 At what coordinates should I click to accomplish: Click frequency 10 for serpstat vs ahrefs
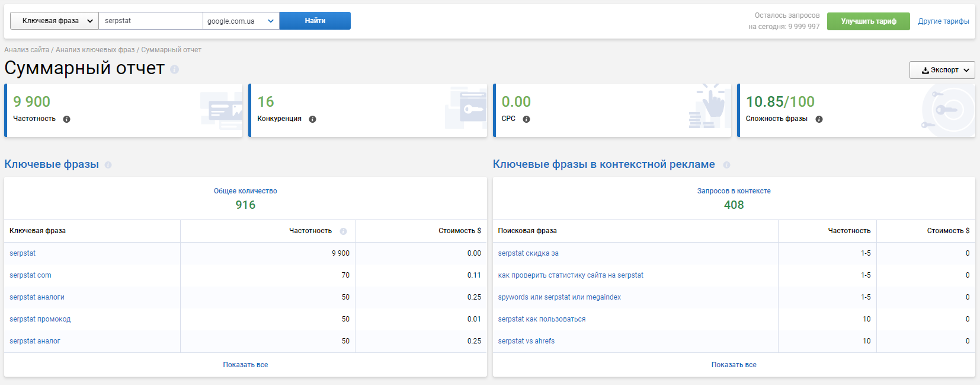click(x=867, y=341)
